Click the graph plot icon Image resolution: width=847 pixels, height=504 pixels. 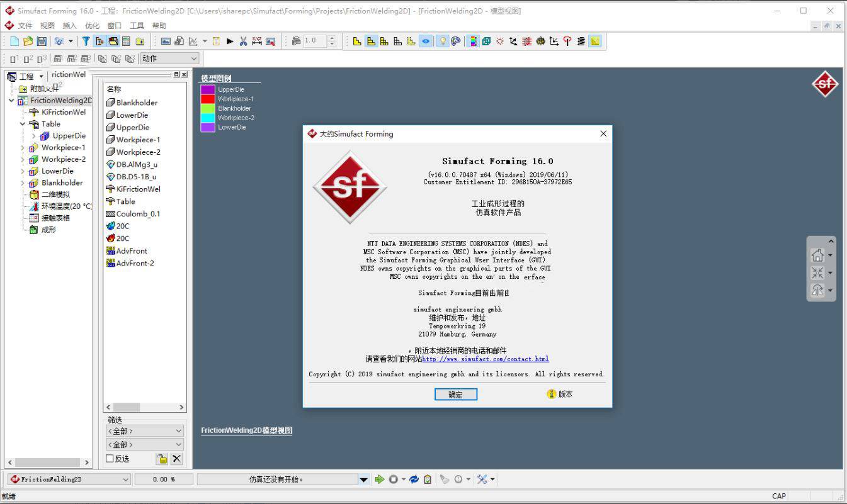click(193, 41)
